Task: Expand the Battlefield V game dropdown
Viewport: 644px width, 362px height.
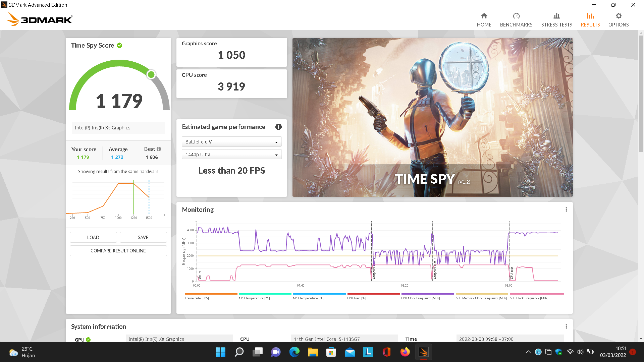Action: point(231,142)
